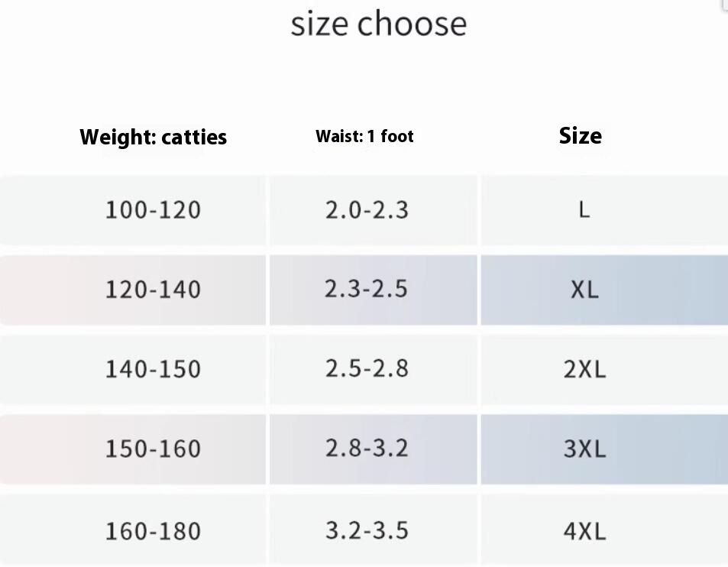The height and width of the screenshot is (567, 728).
Task: Choose the XL size cell
Action: point(584,290)
